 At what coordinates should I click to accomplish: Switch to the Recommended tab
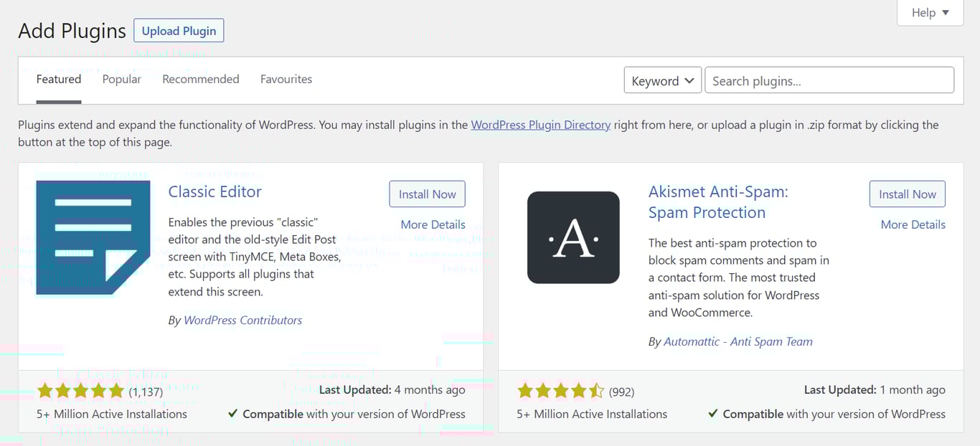pos(201,79)
